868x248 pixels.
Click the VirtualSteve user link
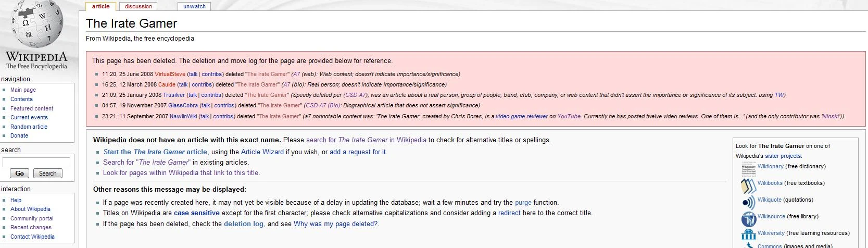click(170, 75)
